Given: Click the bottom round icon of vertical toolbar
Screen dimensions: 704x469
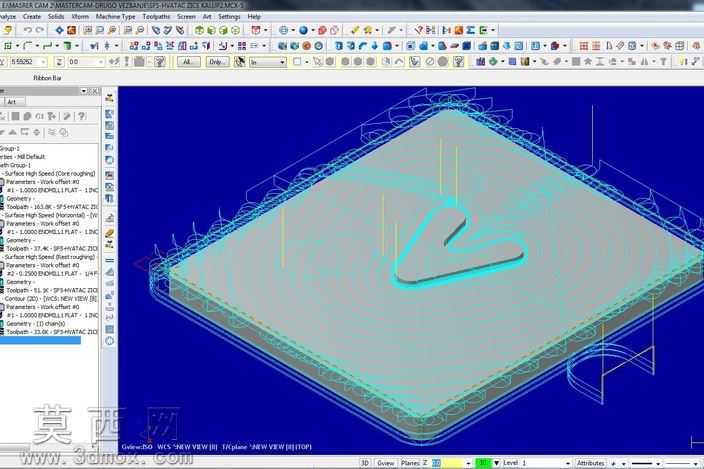Looking at the screenshot, I should coord(110,341).
